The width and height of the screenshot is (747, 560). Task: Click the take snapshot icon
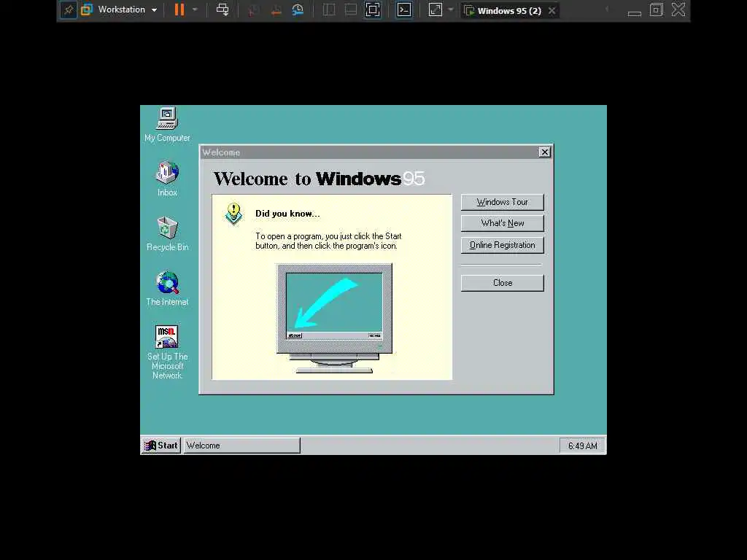coord(253,10)
